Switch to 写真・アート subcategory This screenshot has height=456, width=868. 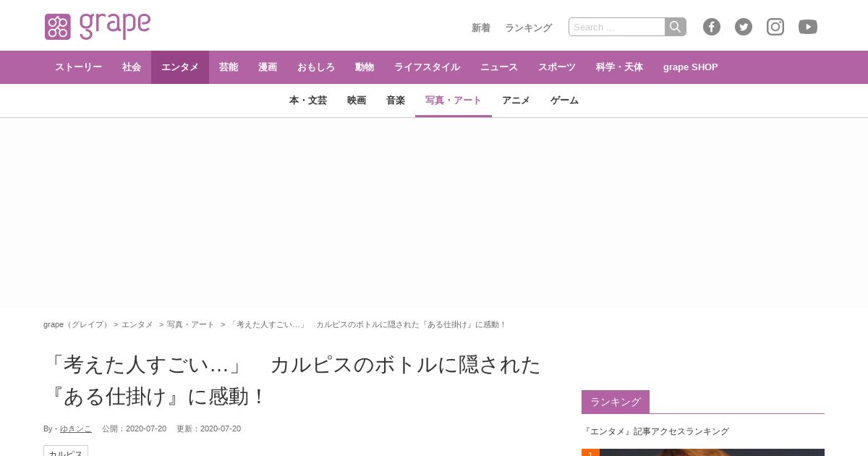(x=454, y=101)
